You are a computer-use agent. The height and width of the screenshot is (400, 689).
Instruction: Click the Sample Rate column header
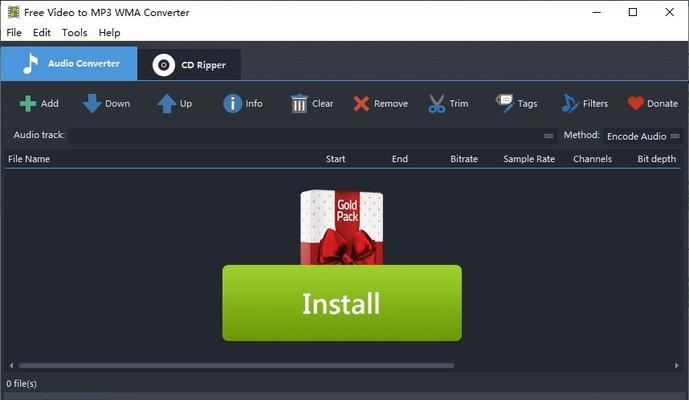529,159
